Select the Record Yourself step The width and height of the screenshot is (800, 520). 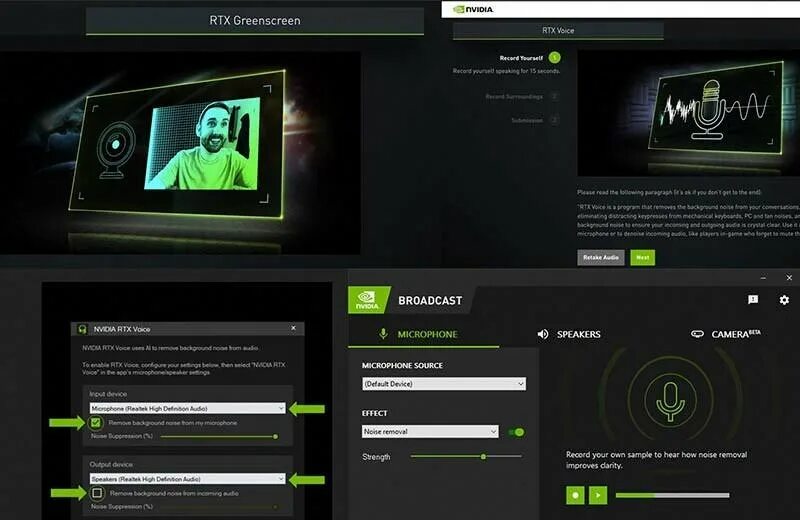pyautogui.click(x=521, y=58)
